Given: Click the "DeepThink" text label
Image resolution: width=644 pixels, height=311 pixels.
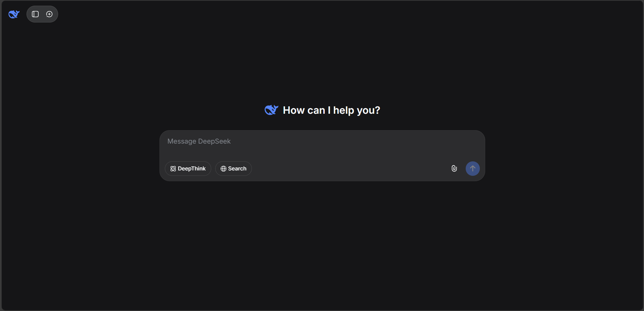Looking at the screenshot, I should 192,168.
